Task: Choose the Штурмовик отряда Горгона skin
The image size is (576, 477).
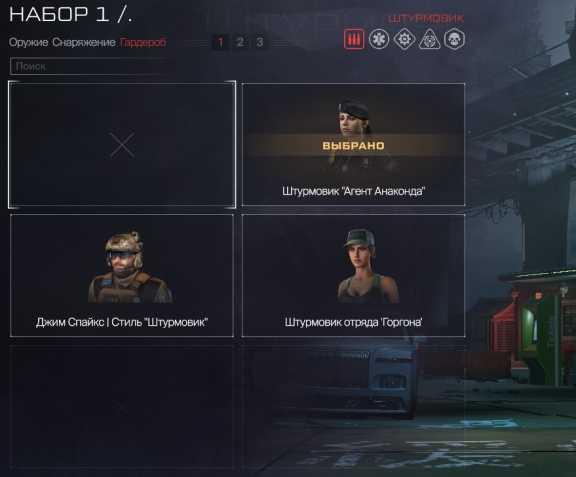Action: click(x=353, y=275)
